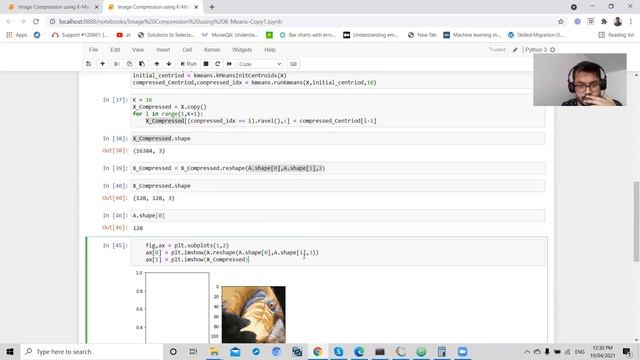Open the command palette keyboard icon
Image resolution: width=640 pixels, height=360 pixels.
[293, 64]
